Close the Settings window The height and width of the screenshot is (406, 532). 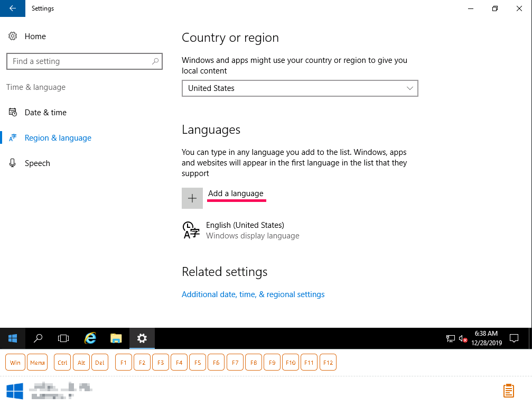tap(519, 8)
